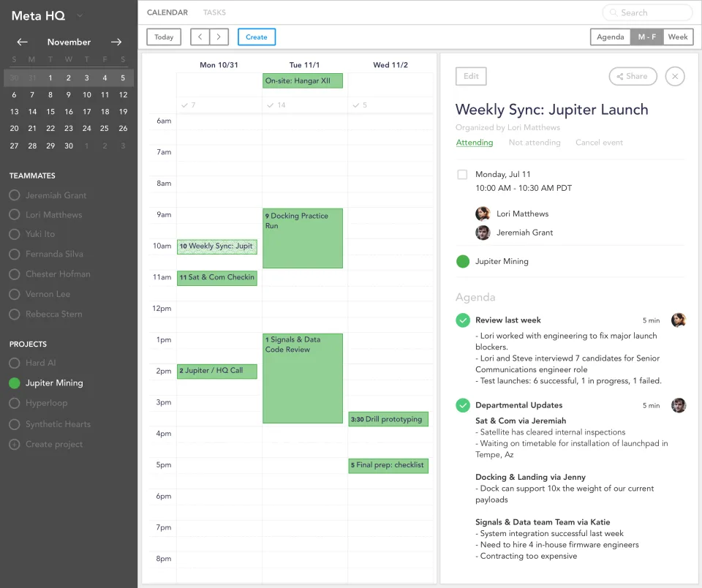702x588 pixels.
Task: Click the Create project plus icon
Action: (15, 444)
